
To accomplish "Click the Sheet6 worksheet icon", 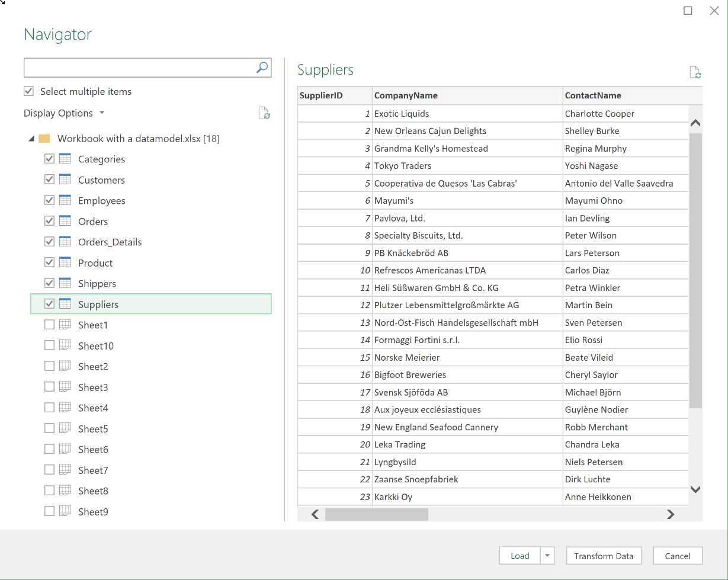I will [x=65, y=449].
